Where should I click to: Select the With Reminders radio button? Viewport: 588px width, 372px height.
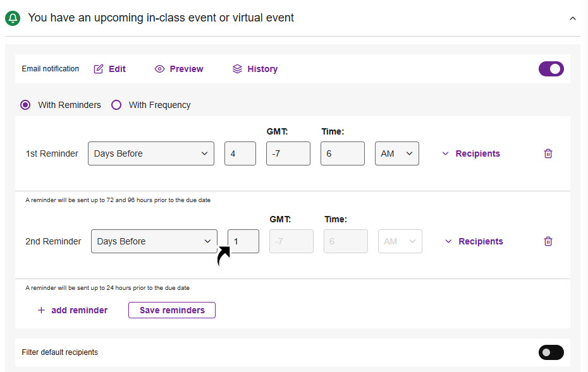coord(25,105)
